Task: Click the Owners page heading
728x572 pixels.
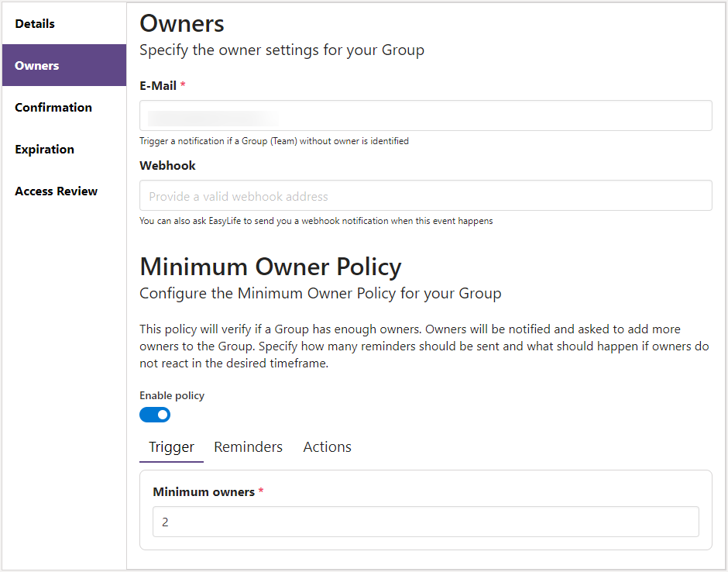Action: coord(181,24)
